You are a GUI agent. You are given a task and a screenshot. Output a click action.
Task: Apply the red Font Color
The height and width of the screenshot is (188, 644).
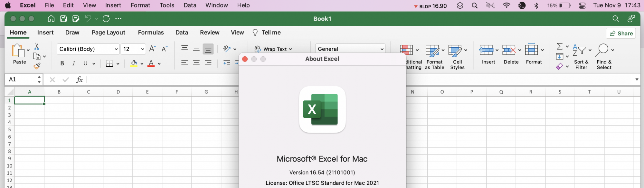pos(151,63)
